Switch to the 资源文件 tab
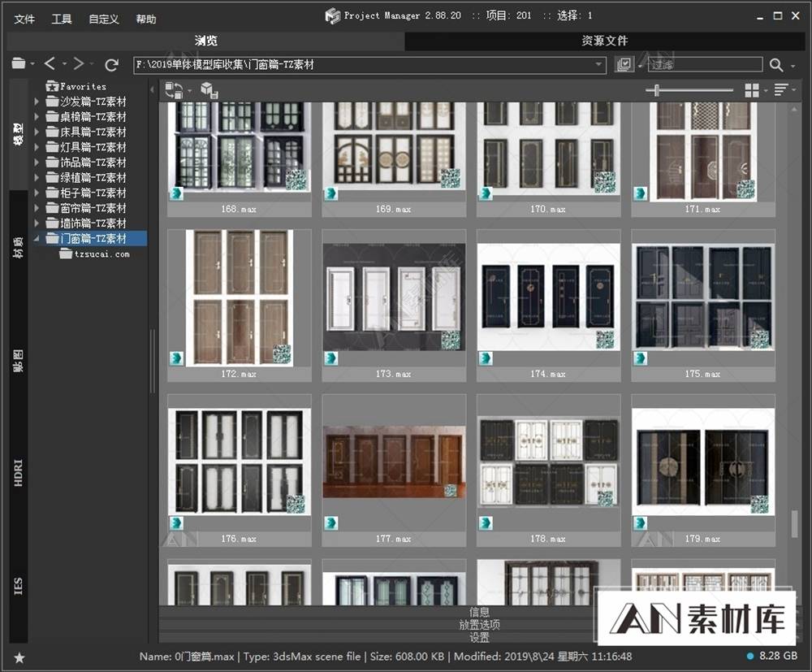The height and width of the screenshot is (672, 812). click(604, 41)
